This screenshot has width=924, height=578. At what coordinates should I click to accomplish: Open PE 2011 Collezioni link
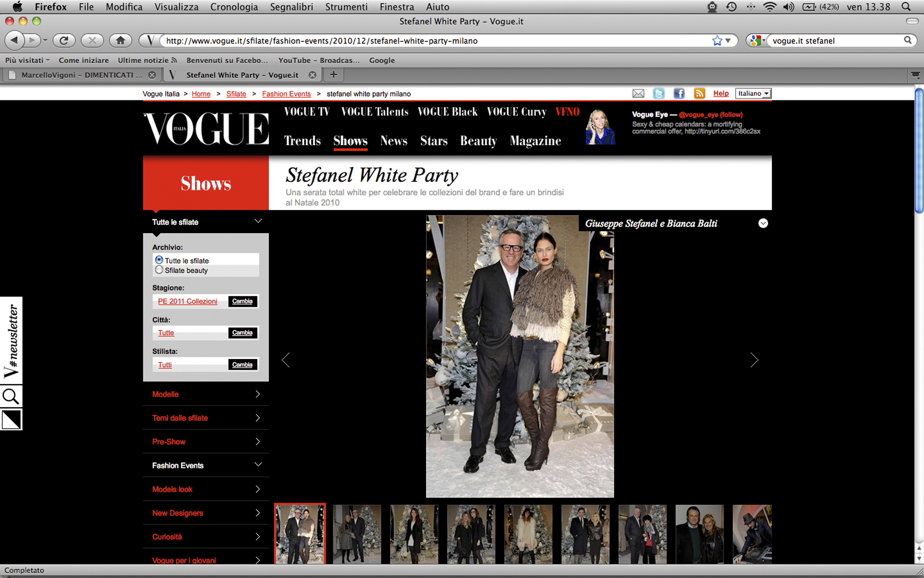coord(188,301)
